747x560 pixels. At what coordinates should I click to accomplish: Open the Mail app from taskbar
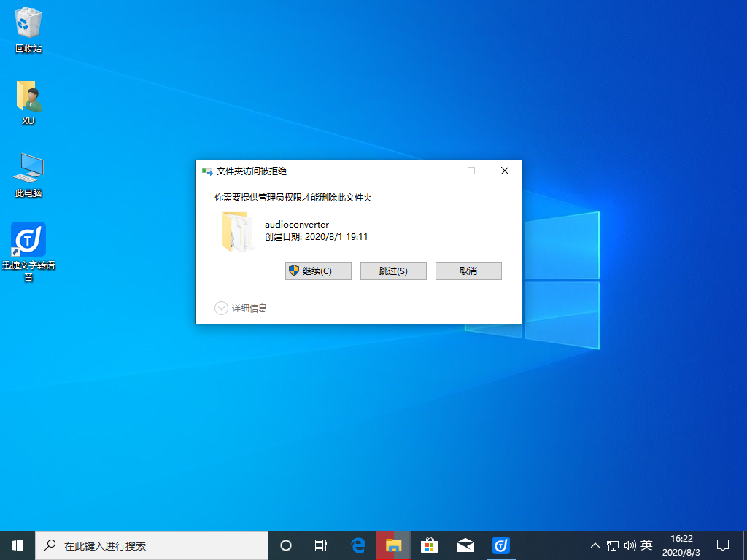pos(465,545)
